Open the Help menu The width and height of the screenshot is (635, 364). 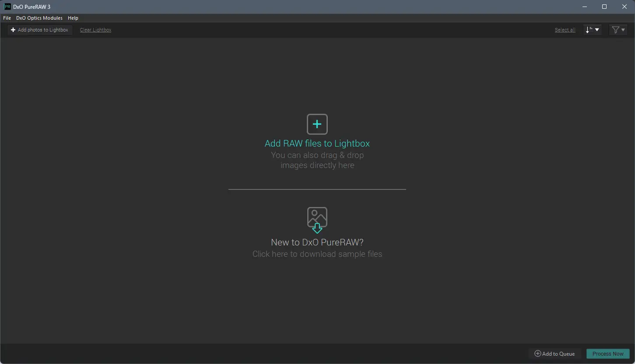tap(73, 18)
